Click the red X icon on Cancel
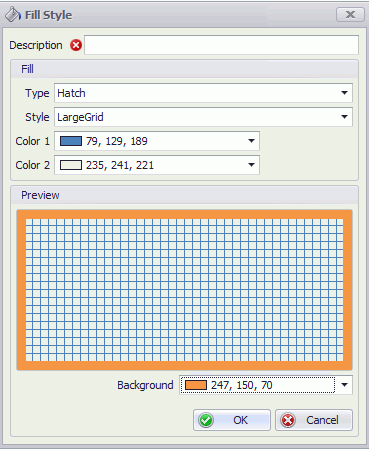 288,420
